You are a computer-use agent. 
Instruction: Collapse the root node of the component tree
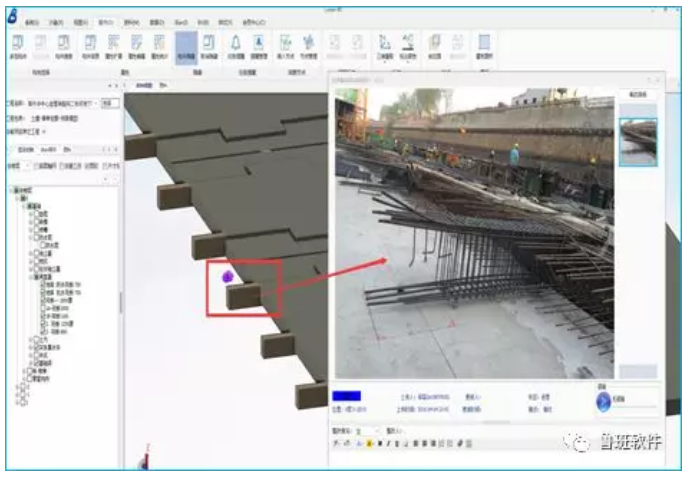[x=11, y=191]
